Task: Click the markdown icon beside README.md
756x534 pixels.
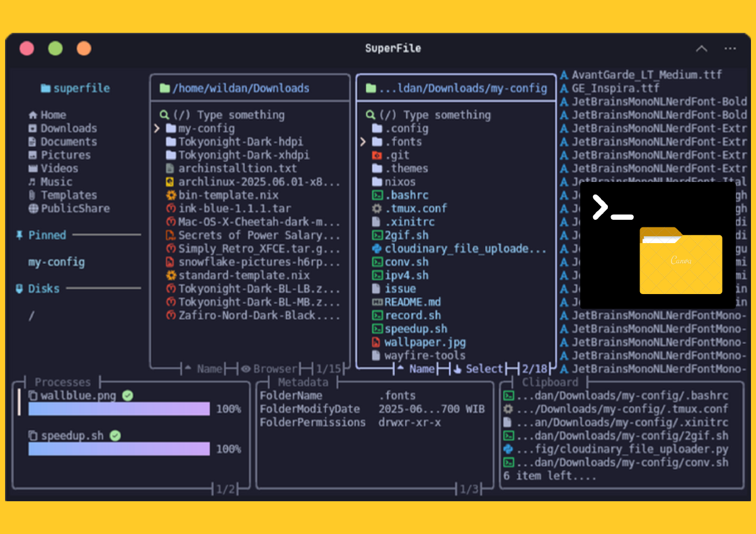Action: pos(377,302)
